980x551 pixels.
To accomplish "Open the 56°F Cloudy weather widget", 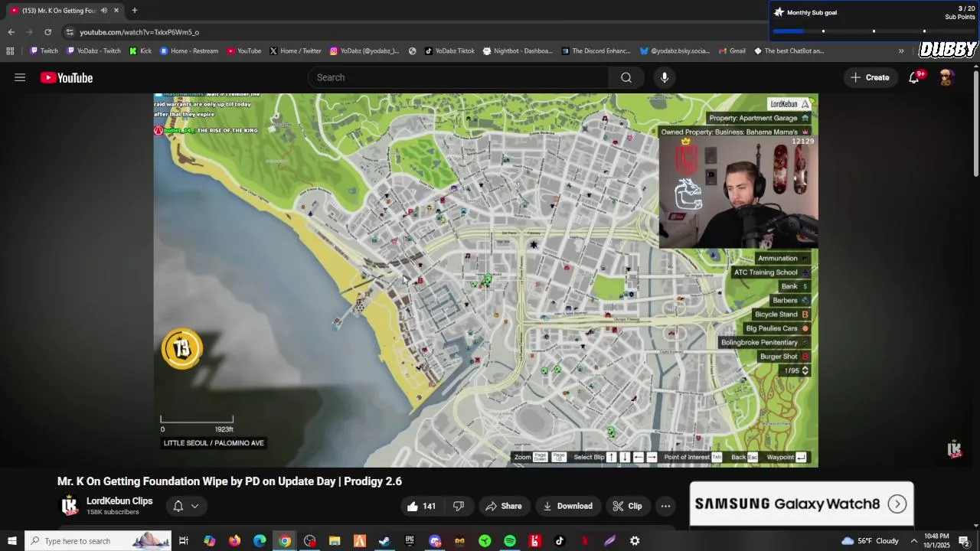I will (x=869, y=541).
